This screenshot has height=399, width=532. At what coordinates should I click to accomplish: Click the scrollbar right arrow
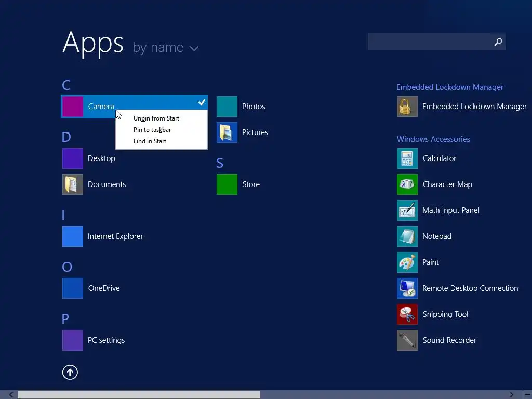click(512, 395)
